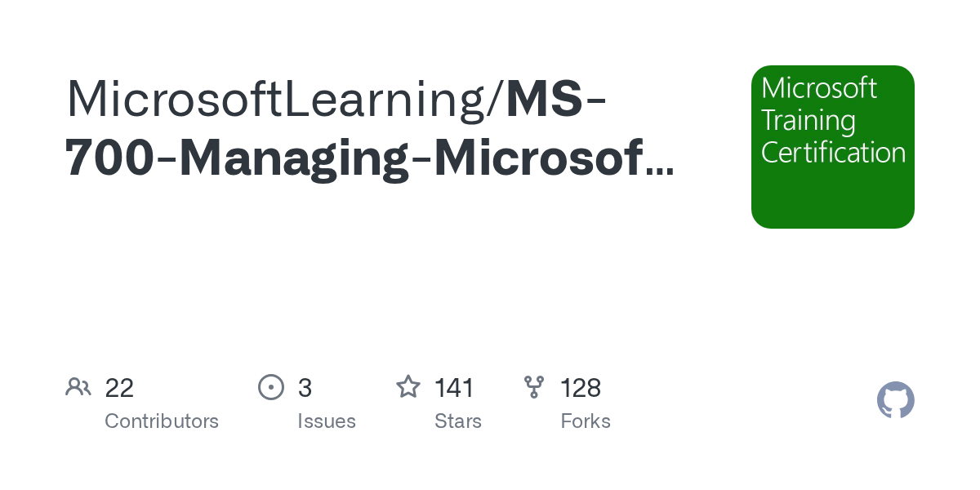Click the fork count 128
The width and height of the screenshot is (980, 490).
pos(581,388)
